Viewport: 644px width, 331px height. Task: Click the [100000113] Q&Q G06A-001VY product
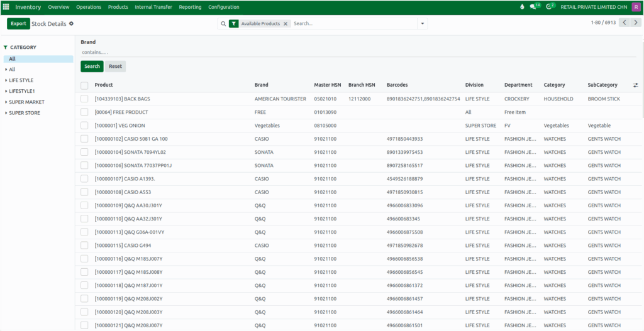(130, 232)
